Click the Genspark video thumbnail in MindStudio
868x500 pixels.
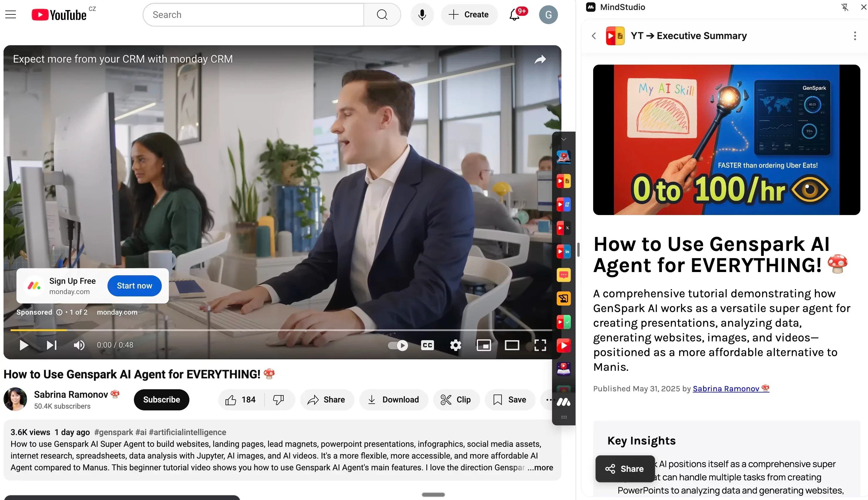click(726, 140)
